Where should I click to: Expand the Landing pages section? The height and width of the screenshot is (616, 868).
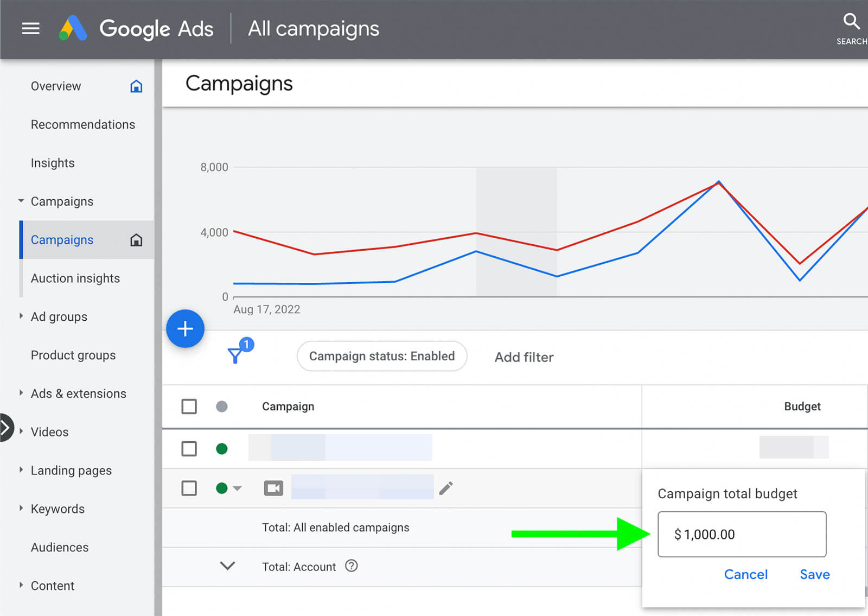[x=21, y=470]
